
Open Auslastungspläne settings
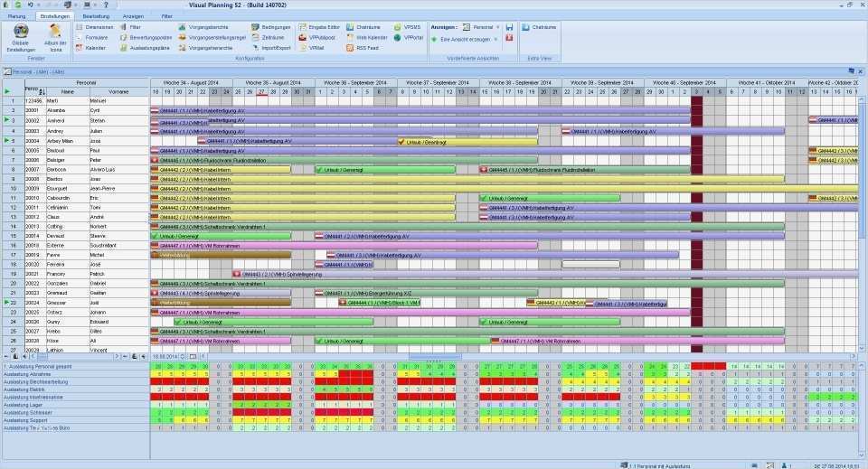[x=145, y=48]
